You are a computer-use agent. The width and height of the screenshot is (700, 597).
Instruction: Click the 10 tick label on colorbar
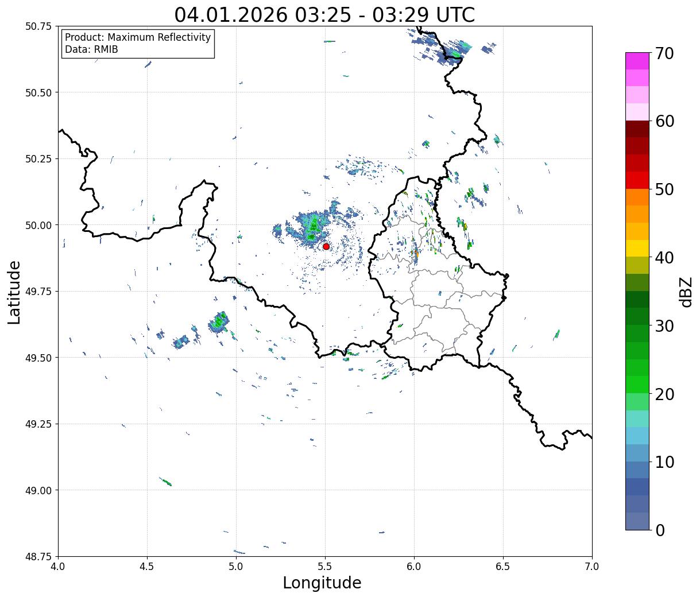(x=664, y=462)
